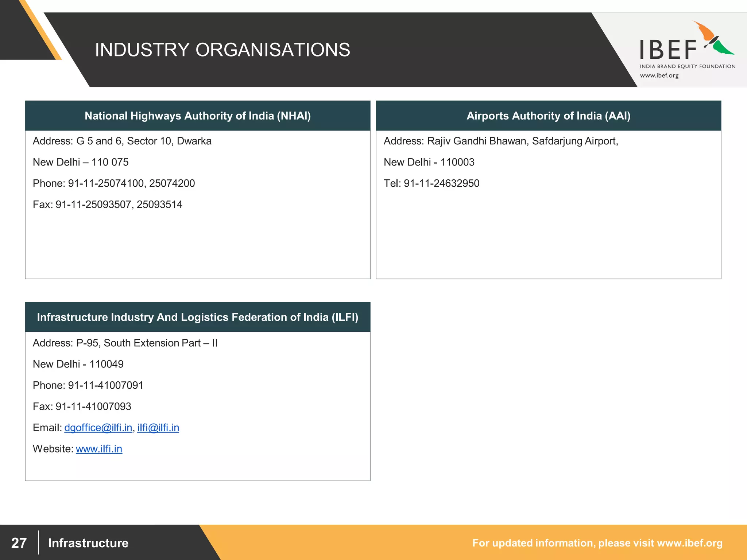747x560 pixels.
Task: Select 'Phone: 91-11-25074100, 25074200' line
Action: (114, 183)
